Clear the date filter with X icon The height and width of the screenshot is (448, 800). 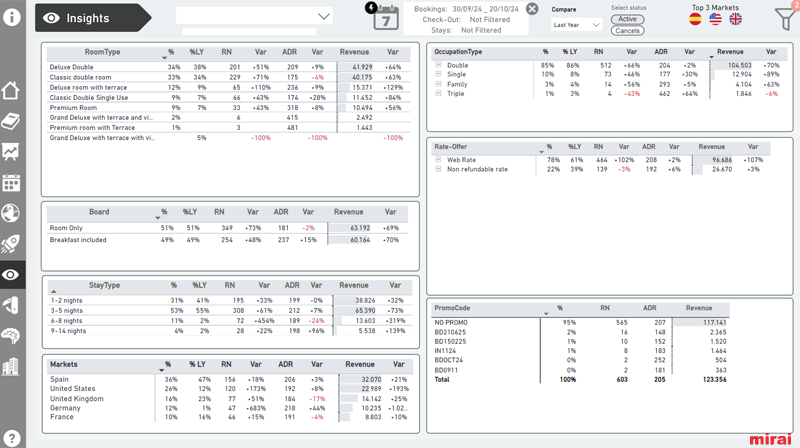pyautogui.click(x=532, y=9)
